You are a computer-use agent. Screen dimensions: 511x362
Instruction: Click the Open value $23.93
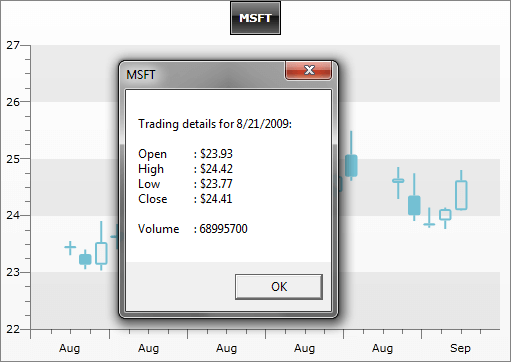[x=216, y=154]
